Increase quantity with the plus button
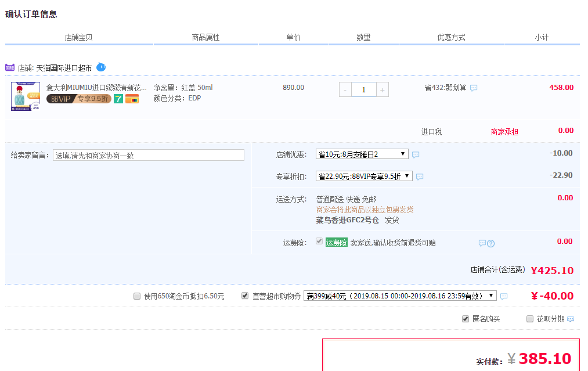Viewport: 588px width, 371px height. [383, 90]
